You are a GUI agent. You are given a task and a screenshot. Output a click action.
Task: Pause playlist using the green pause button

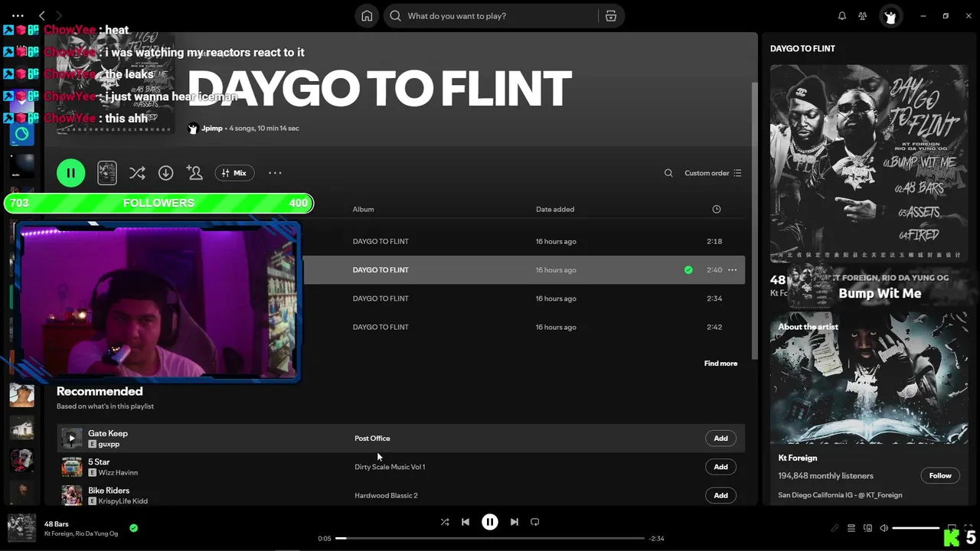[70, 173]
